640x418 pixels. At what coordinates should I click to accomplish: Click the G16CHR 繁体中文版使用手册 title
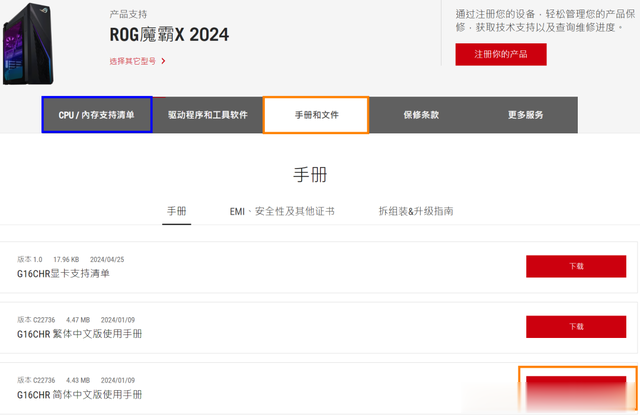(80, 334)
